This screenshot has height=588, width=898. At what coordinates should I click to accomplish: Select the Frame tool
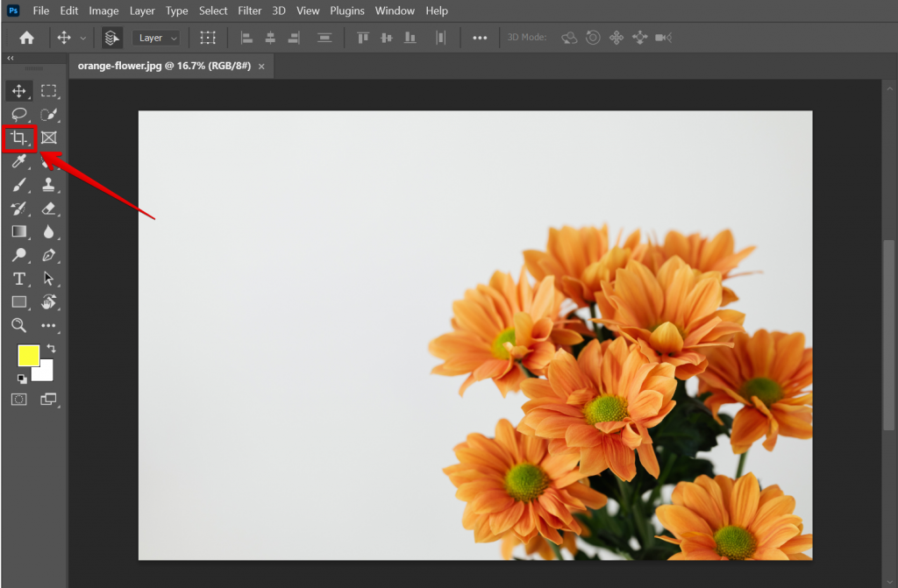pos(49,138)
